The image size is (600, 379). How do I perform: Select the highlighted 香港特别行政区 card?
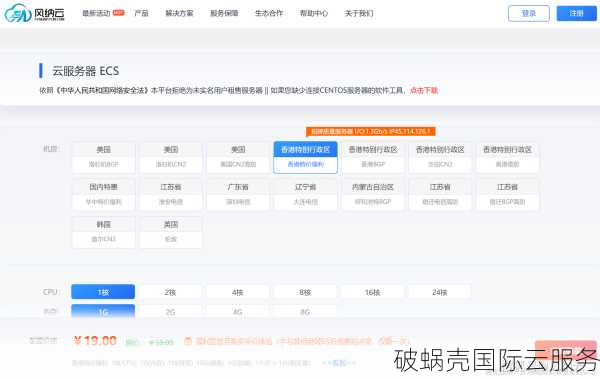tap(305, 157)
